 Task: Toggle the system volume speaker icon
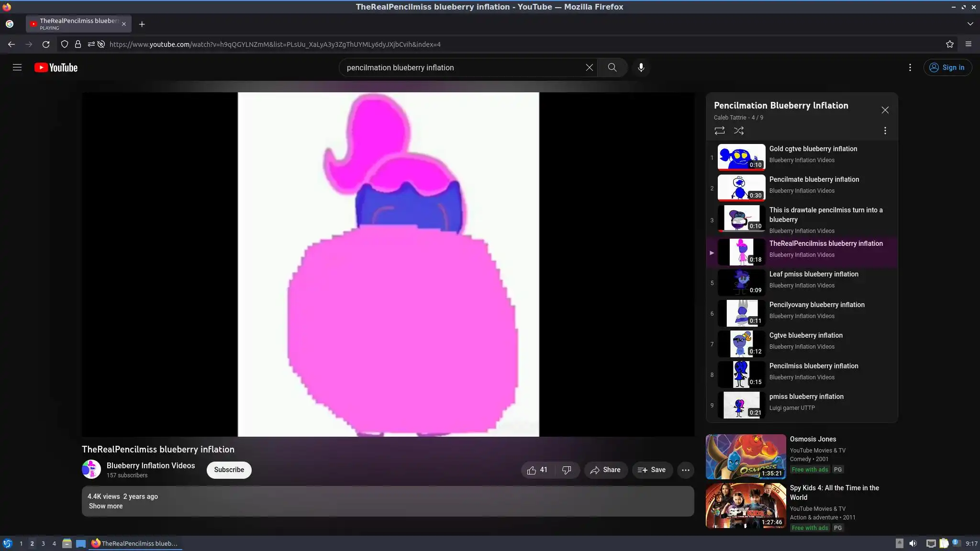click(913, 543)
